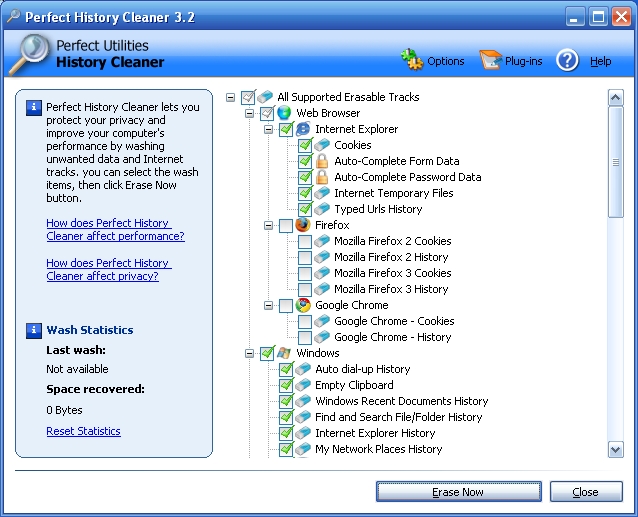Open the Plug-ins menu label
Viewport: 638px width, 517px height.
click(x=523, y=61)
